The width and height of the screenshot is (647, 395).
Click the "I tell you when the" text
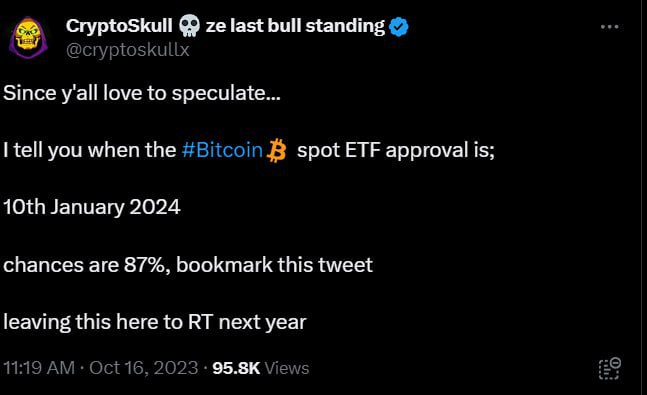click(x=90, y=150)
